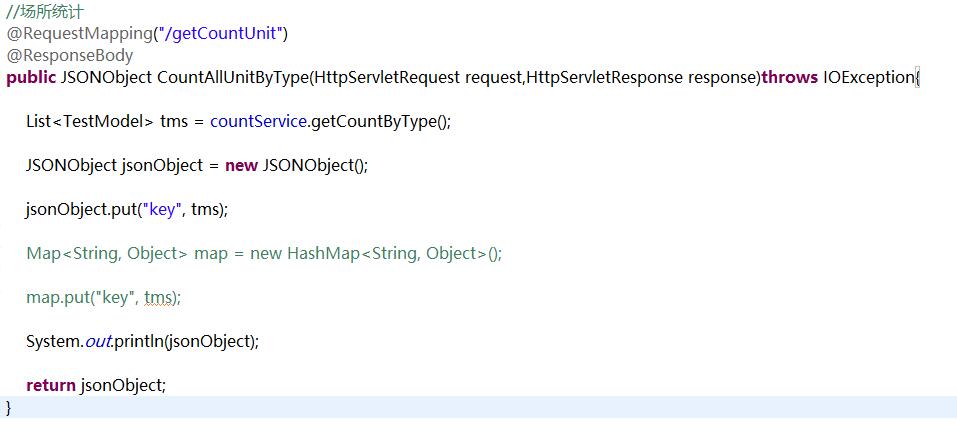Click the throws keyword
Screen dimensions: 957x431
point(790,78)
